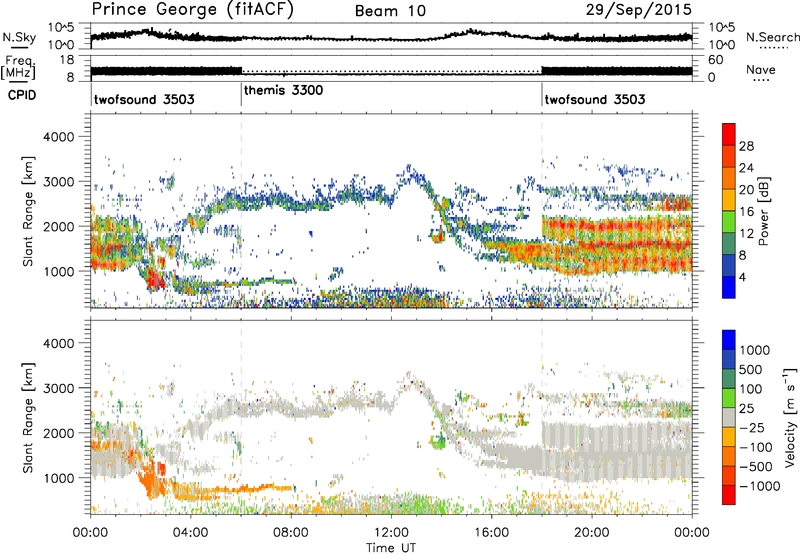Viewport: 800px width, 554px height.
Task: Click the 04:00 time tick label
Action: click(x=190, y=532)
